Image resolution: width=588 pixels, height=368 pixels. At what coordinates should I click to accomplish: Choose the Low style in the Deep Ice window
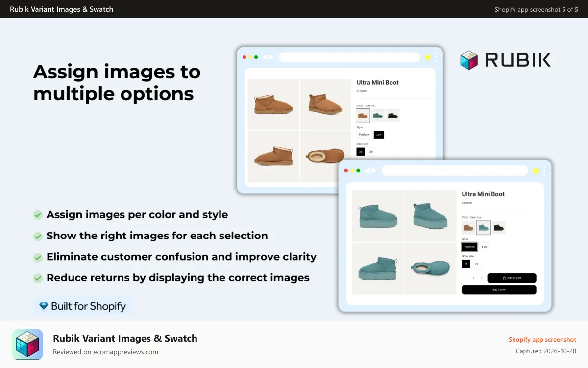pyautogui.click(x=485, y=247)
